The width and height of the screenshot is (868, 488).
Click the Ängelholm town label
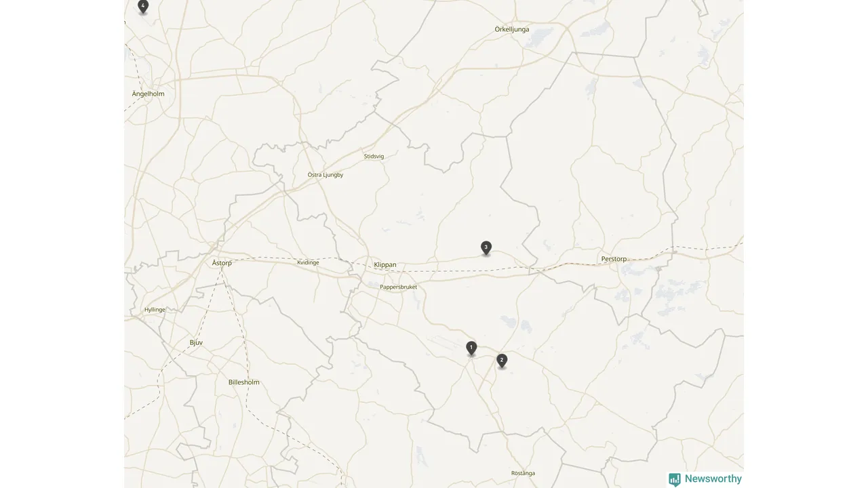coord(149,94)
